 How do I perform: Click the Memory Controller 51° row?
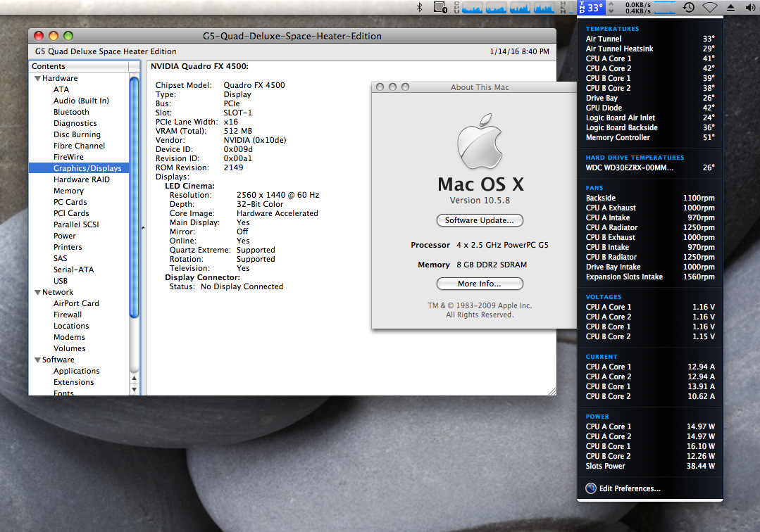[x=650, y=137]
